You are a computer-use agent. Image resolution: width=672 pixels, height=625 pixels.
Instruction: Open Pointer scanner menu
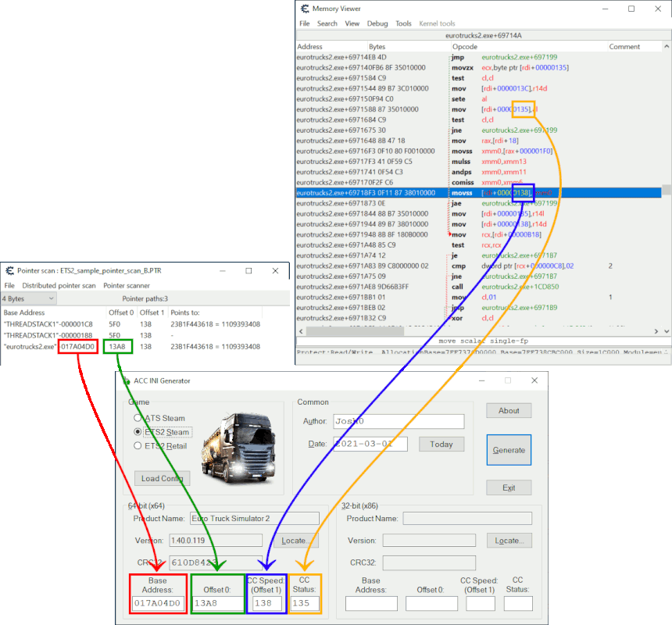(127, 286)
